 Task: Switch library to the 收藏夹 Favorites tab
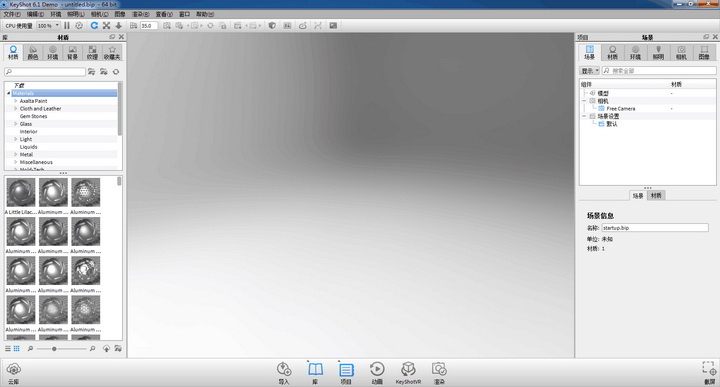coord(112,53)
